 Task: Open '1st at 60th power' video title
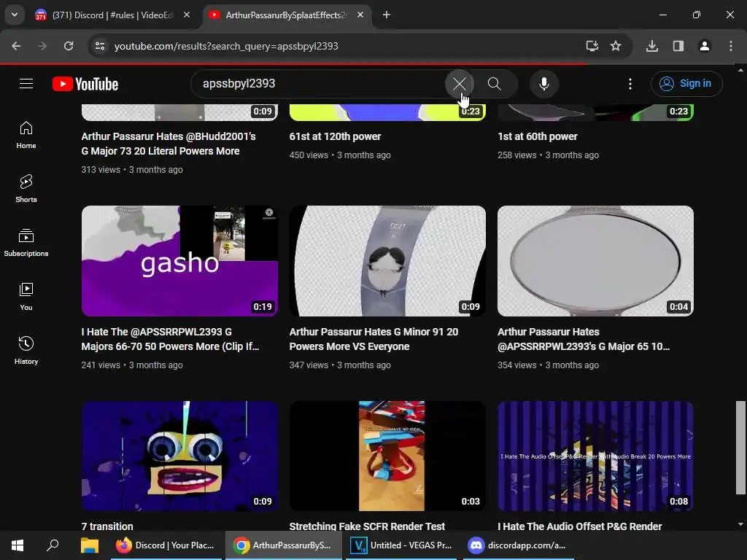point(538,136)
